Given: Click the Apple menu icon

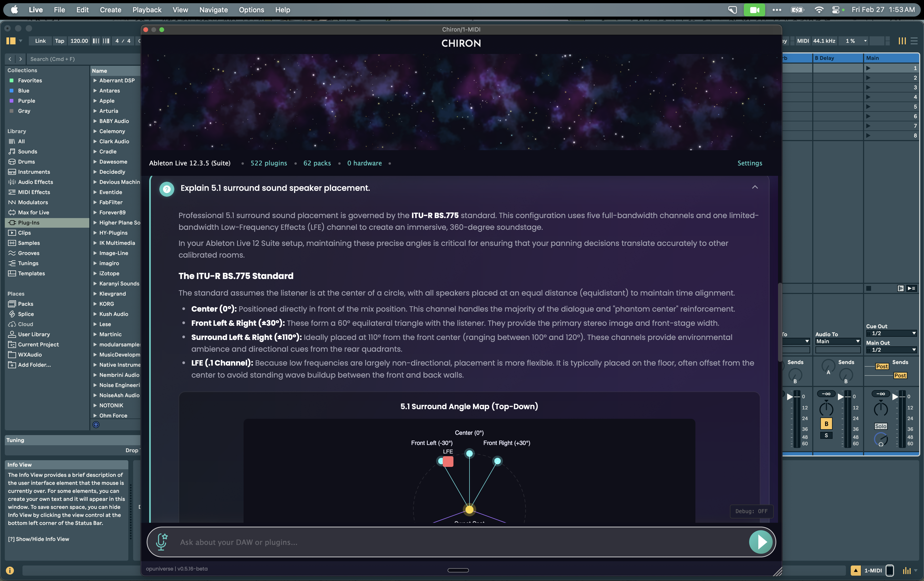Looking at the screenshot, I should click(x=14, y=10).
